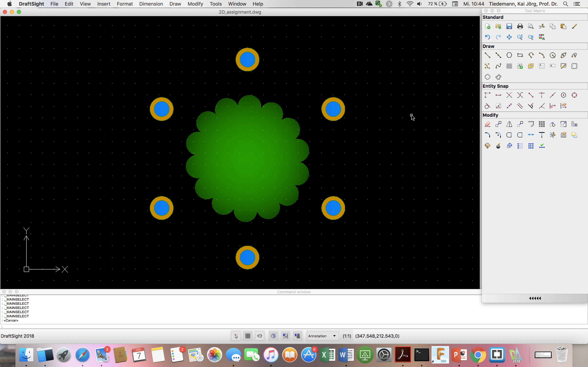Select the Polygon draw tool
The image size is (588, 367).
(x=509, y=55)
